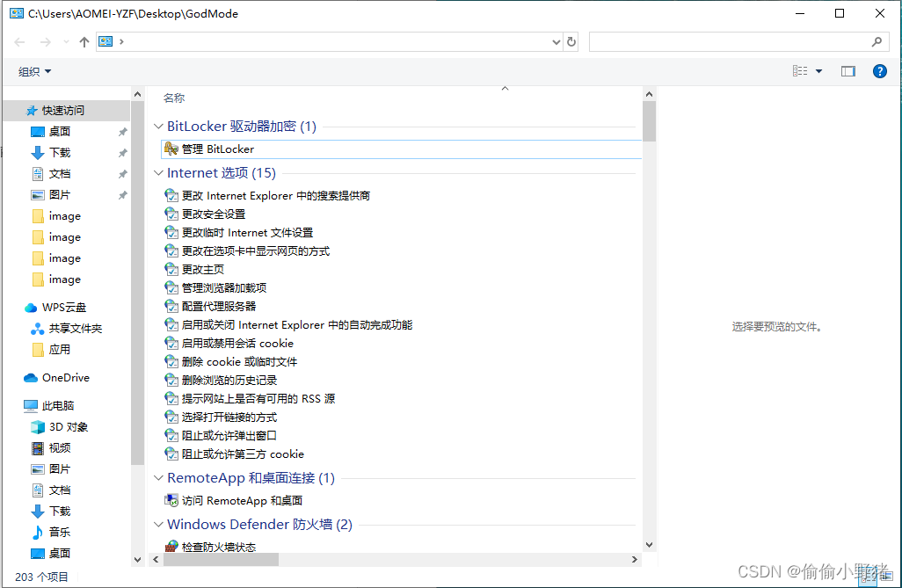Collapse the RemoteApp 和桌面连接 group chevron
Screen dimensions: 902x588
coord(159,477)
